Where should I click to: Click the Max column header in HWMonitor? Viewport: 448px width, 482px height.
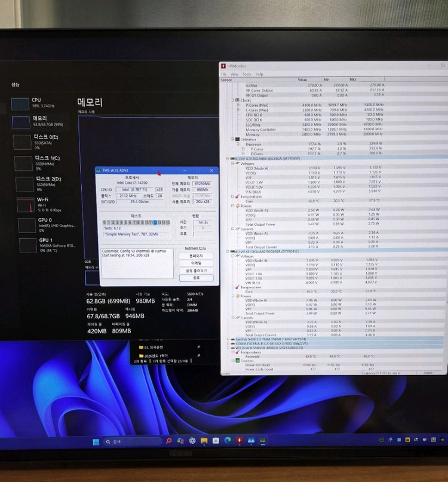pyautogui.click(x=352, y=79)
